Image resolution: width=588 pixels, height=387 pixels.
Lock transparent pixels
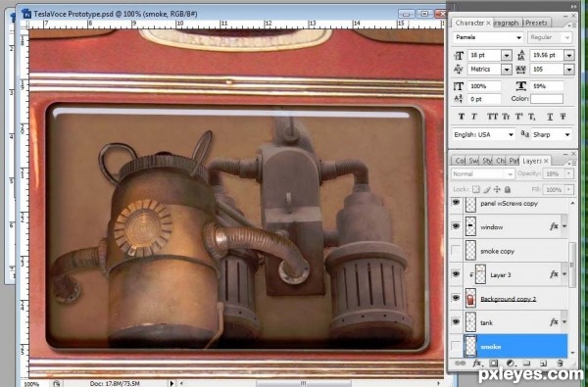pos(476,189)
